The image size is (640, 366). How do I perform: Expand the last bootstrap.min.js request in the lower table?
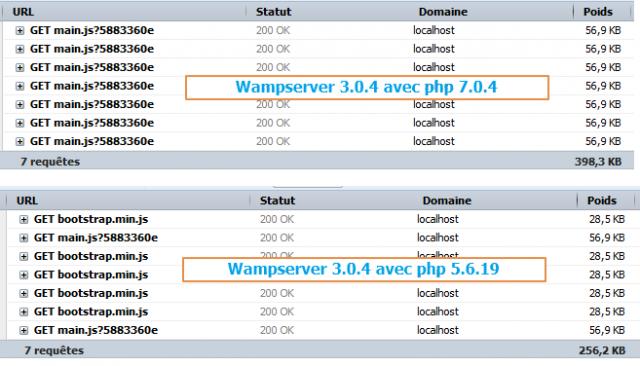coord(24,312)
